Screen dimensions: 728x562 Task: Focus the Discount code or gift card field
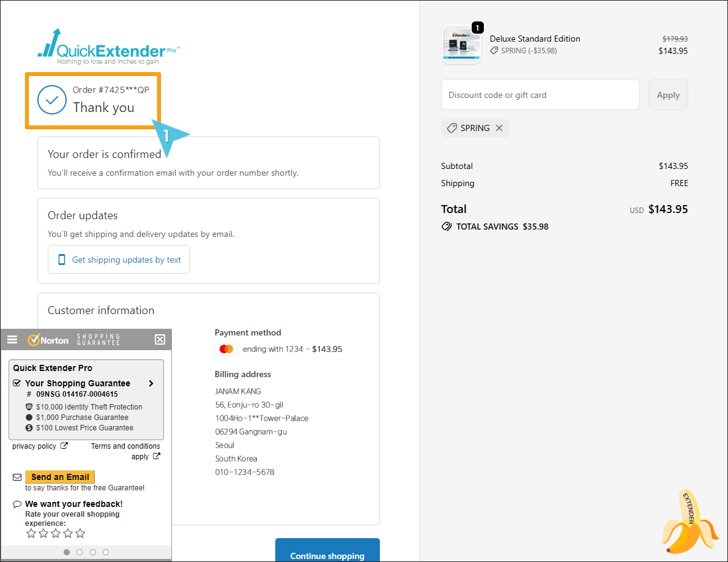point(540,95)
